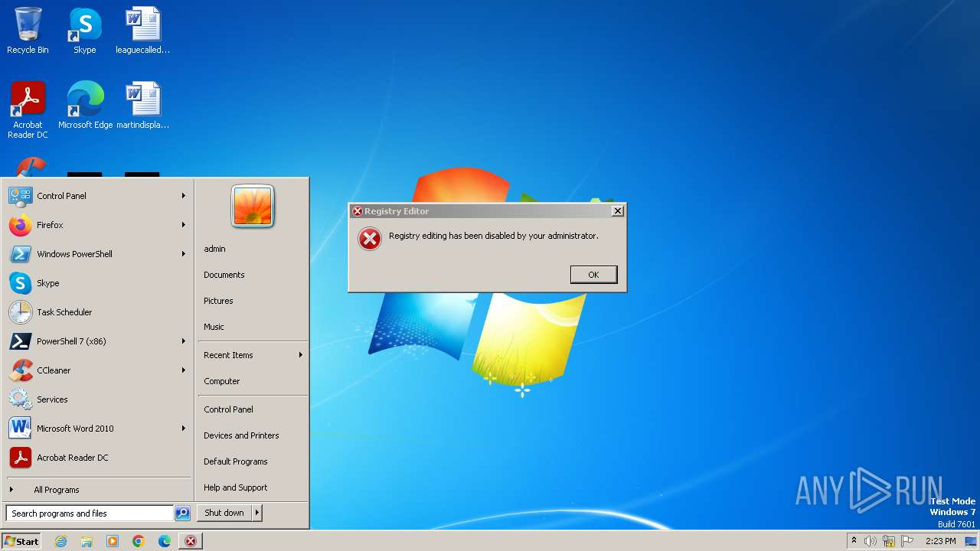
Task: Launch Microsoft Edge from the desktop
Action: (85, 105)
